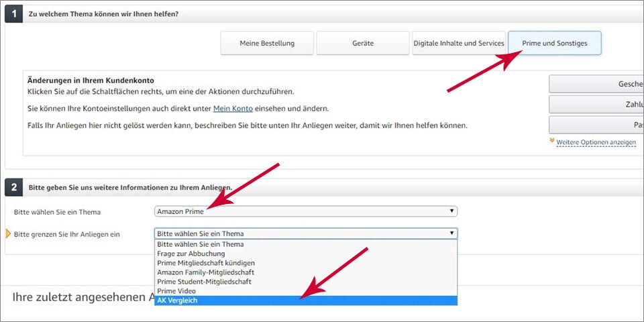This screenshot has height=322, width=644.
Task: Click the Bitte grenzen Sie Ihr Anliegen ein dropdown
Action: click(306, 233)
